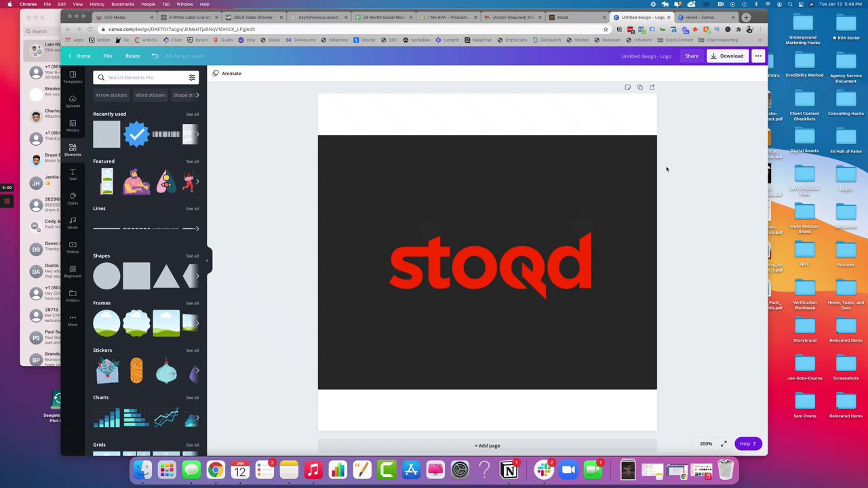Open the Help button
The image size is (868, 488).
pyautogui.click(x=747, y=444)
